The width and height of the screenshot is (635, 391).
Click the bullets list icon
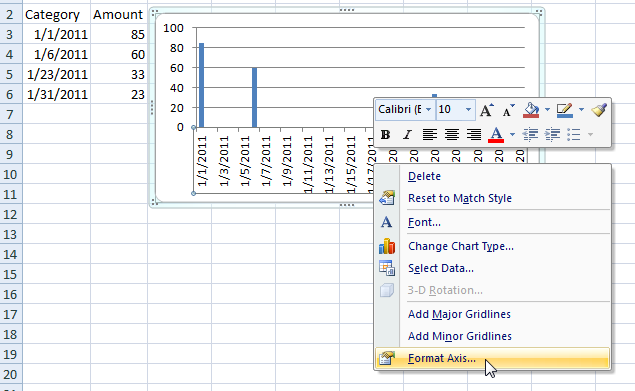coord(574,134)
